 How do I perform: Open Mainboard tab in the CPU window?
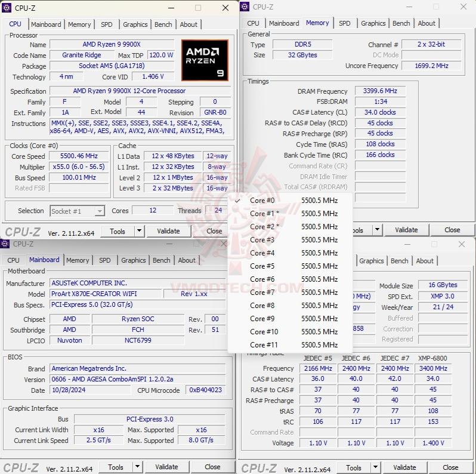[x=46, y=24]
